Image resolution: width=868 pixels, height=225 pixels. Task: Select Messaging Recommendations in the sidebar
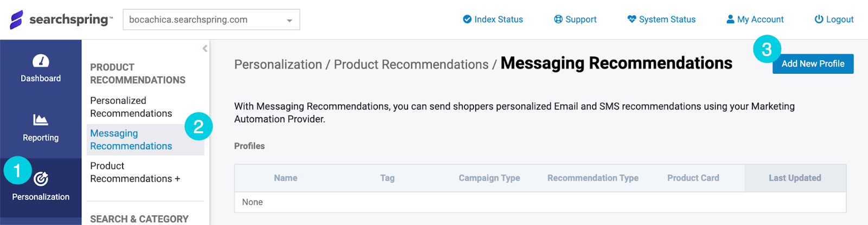pyautogui.click(x=131, y=140)
